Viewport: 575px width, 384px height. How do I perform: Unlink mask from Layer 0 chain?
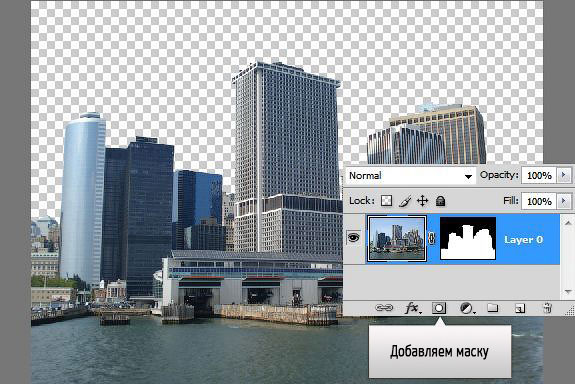(432, 239)
